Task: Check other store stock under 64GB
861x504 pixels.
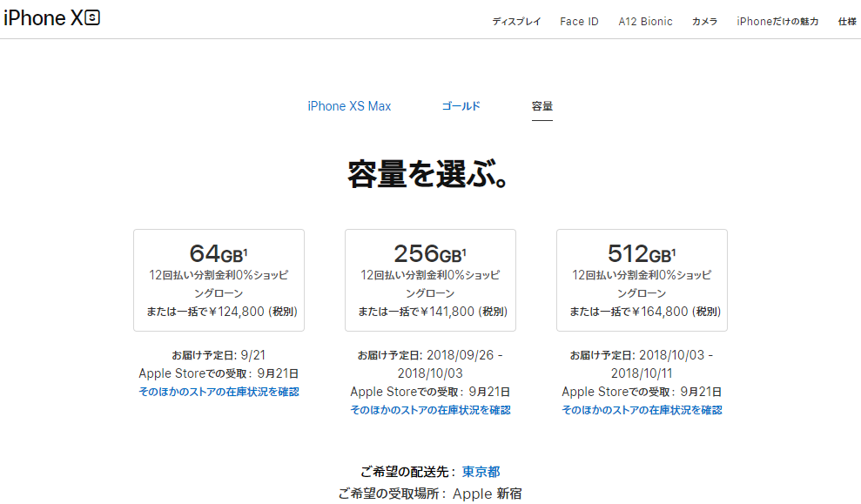Action: pos(219,392)
